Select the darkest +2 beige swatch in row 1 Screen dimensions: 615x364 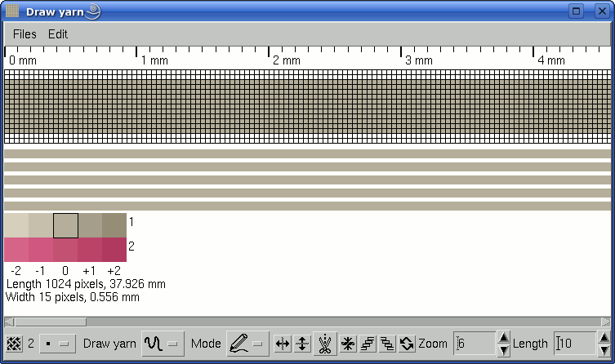[x=114, y=225]
